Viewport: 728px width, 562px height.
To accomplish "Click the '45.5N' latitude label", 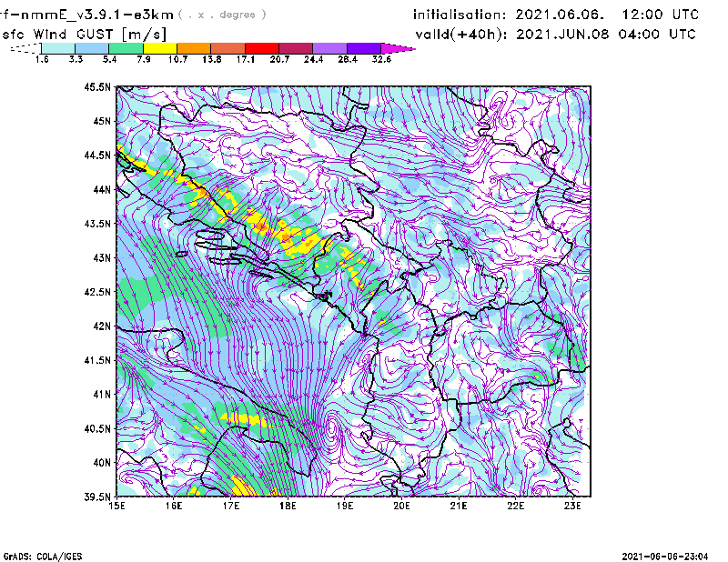I will [x=97, y=86].
